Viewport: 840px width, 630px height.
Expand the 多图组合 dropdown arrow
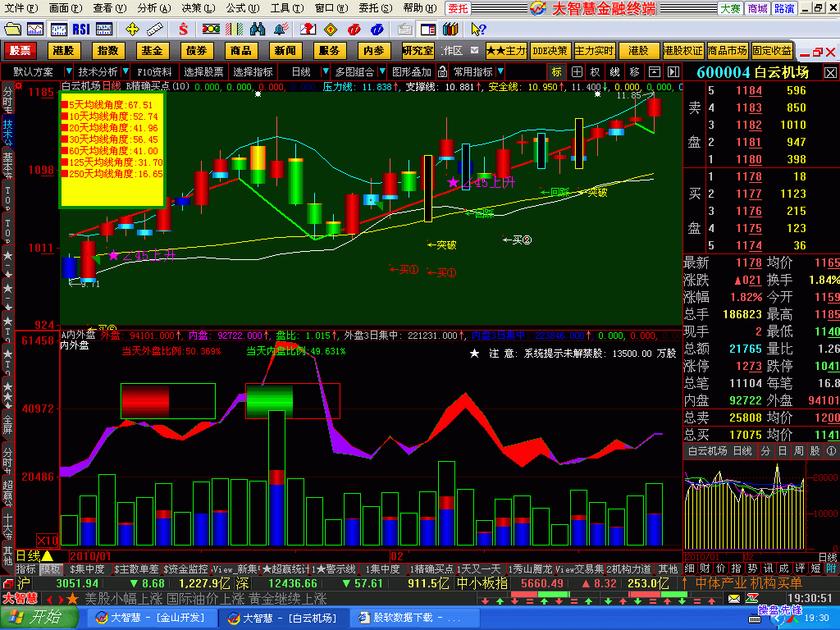(x=382, y=71)
